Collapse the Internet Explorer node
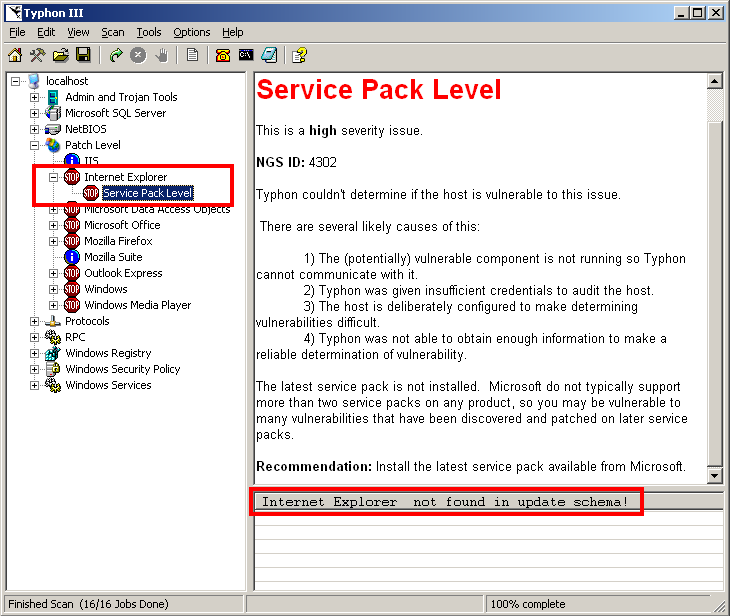 click(54, 177)
